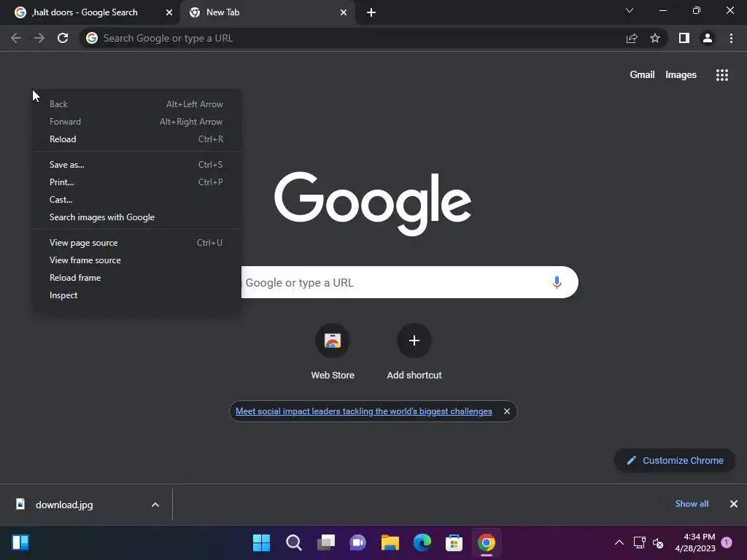This screenshot has height=560, width=747.
Task: Open the tab search chevron
Action: pyautogui.click(x=630, y=10)
